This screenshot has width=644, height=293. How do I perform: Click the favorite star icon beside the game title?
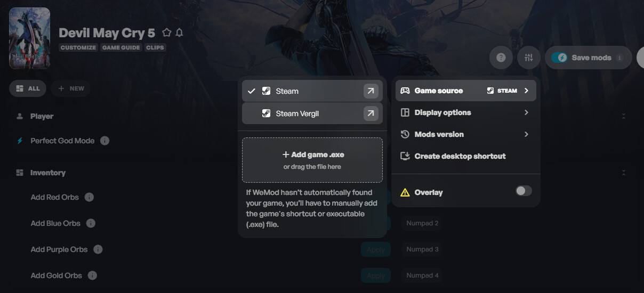(167, 32)
